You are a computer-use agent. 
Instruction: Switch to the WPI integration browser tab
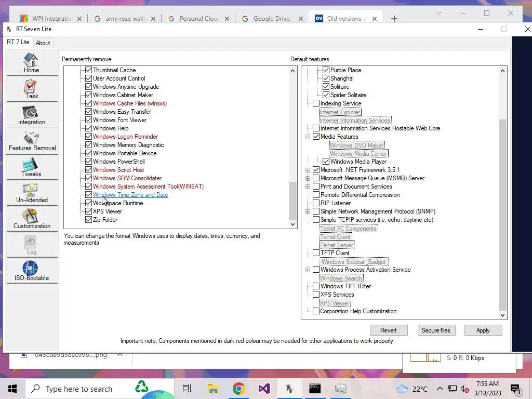(x=51, y=19)
